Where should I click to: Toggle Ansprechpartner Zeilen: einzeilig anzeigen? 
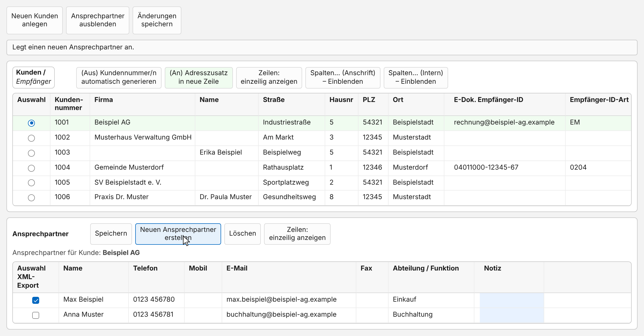(297, 234)
